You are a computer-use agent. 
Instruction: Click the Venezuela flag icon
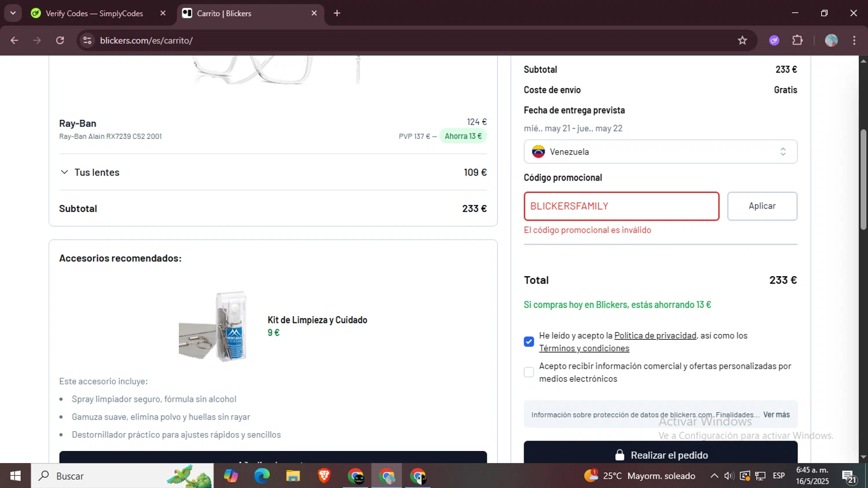[538, 152]
